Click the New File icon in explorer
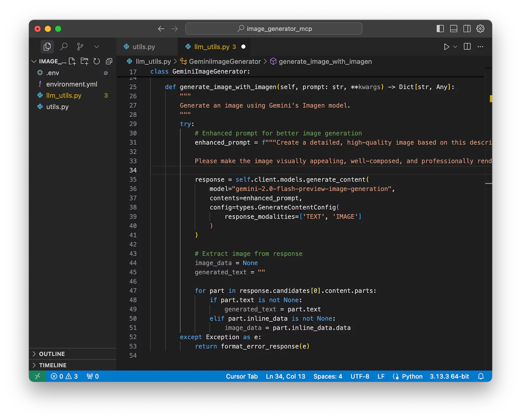Viewport: 521px width, 420px height. pyautogui.click(x=72, y=61)
